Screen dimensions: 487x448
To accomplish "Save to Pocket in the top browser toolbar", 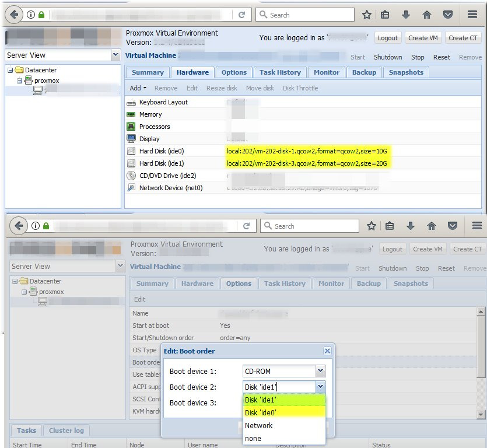I will tap(448, 15).
